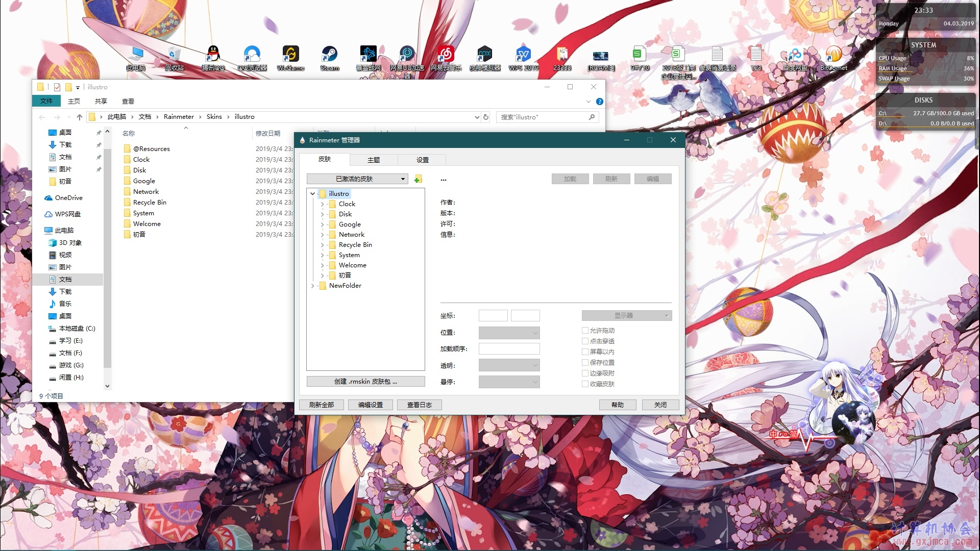Launch the 夜神模拟器 desktop icon
Screen dimensions: 980x551
485,58
